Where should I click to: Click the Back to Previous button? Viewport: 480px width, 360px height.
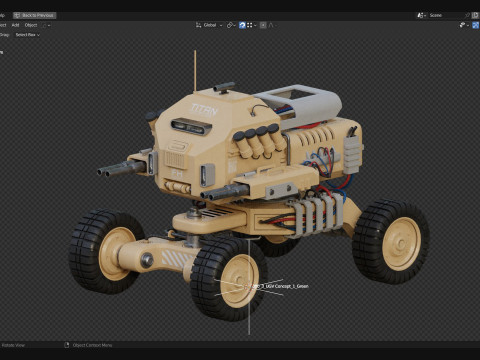[x=35, y=15]
